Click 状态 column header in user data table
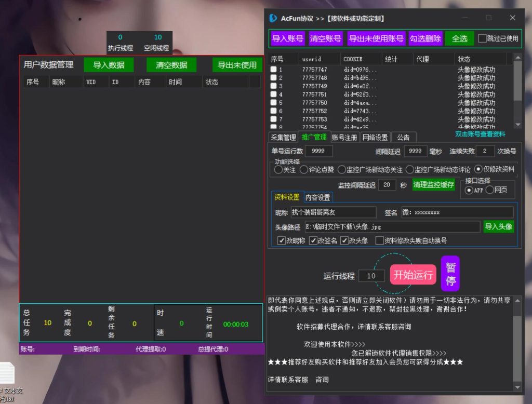 226,82
